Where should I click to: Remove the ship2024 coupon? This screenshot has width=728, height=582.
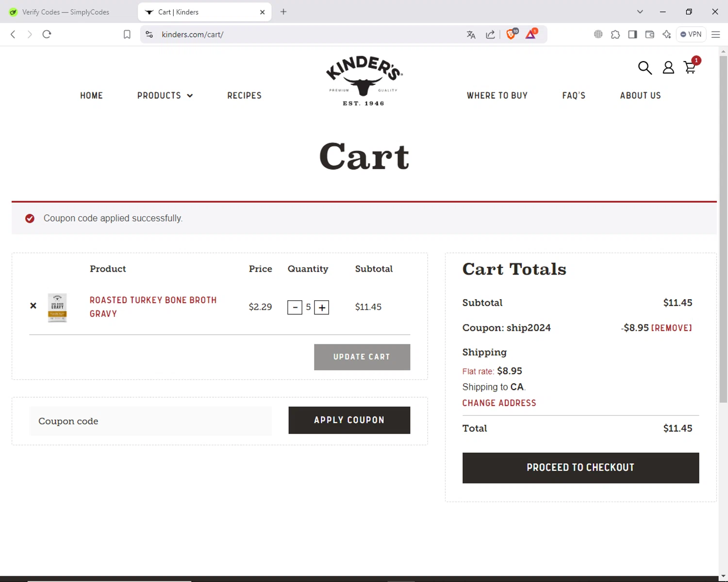click(671, 328)
